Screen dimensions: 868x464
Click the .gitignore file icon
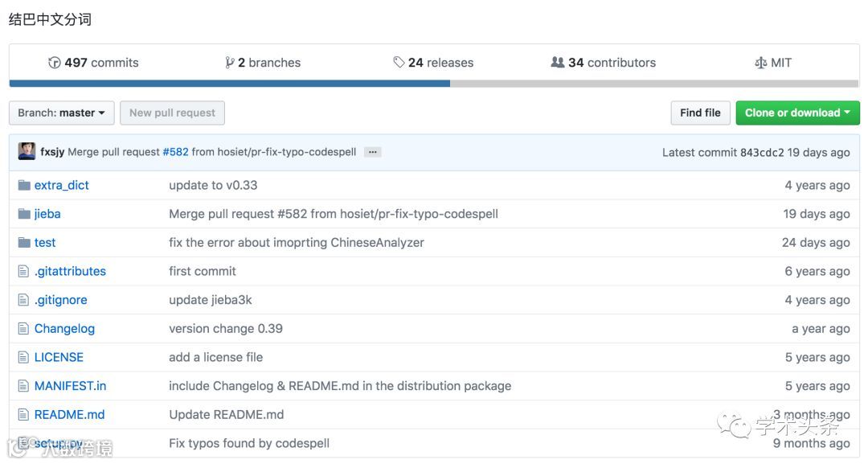click(x=23, y=300)
